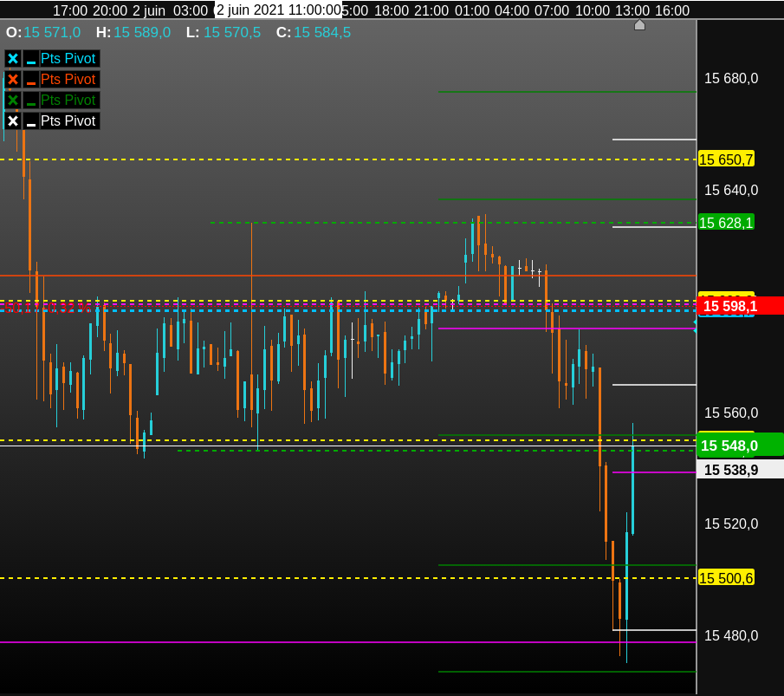Image resolution: width=784 pixels, height=696 pixels.
Task: Remove the green Pts Pivot indicator
Action: point(13,100)
